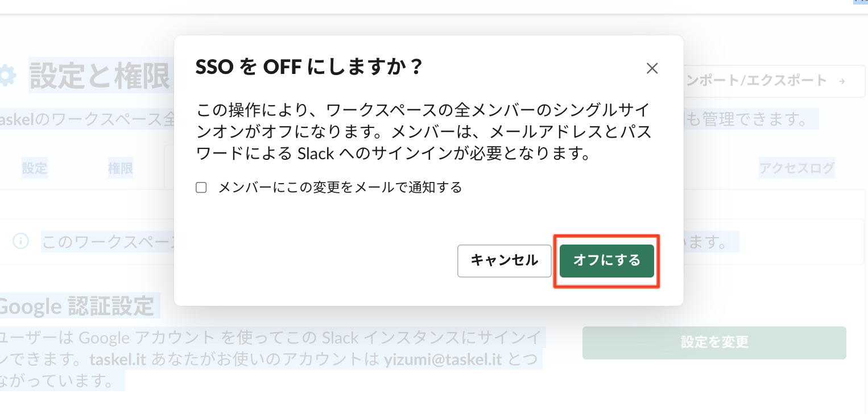Close the SSO dialog with the X icon
Viewport: 868px width, 414px height.
point(652,69)
